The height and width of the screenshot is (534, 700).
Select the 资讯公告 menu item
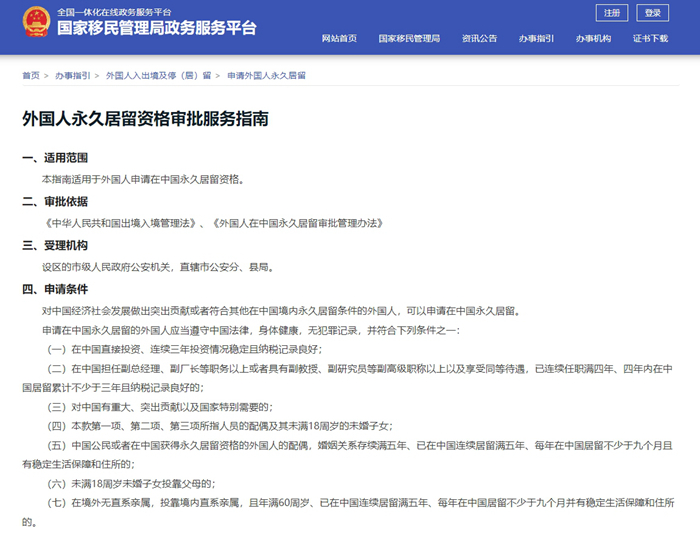point(479,38)
